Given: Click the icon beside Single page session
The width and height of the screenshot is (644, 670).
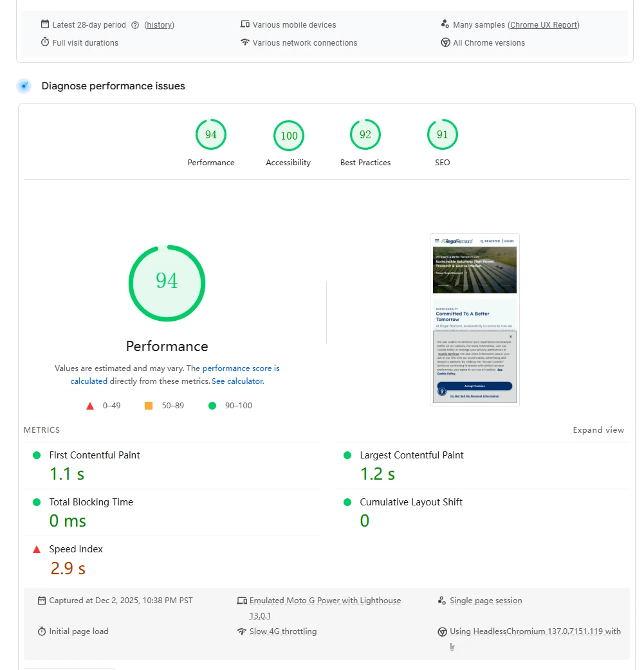Looking at the screenshot, I should 442,601.
